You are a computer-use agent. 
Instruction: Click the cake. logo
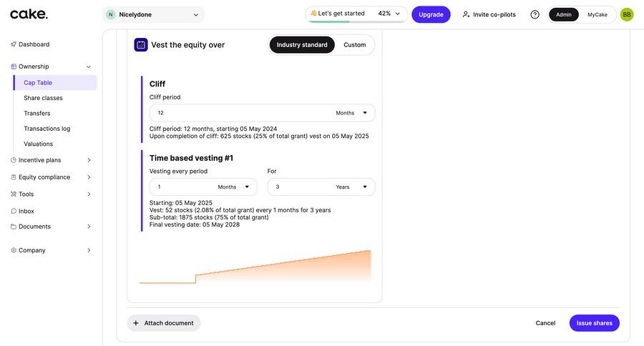(x=29, y=14)
